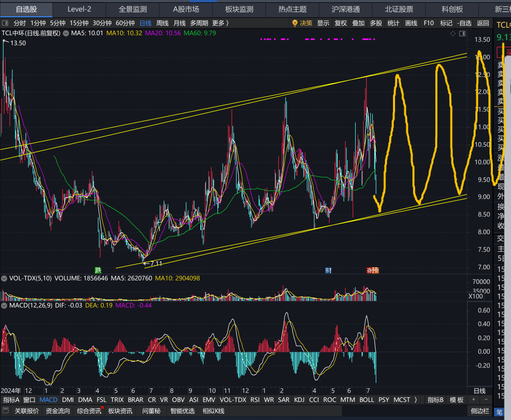Select the KDJ indicator

tap(299, 400)
